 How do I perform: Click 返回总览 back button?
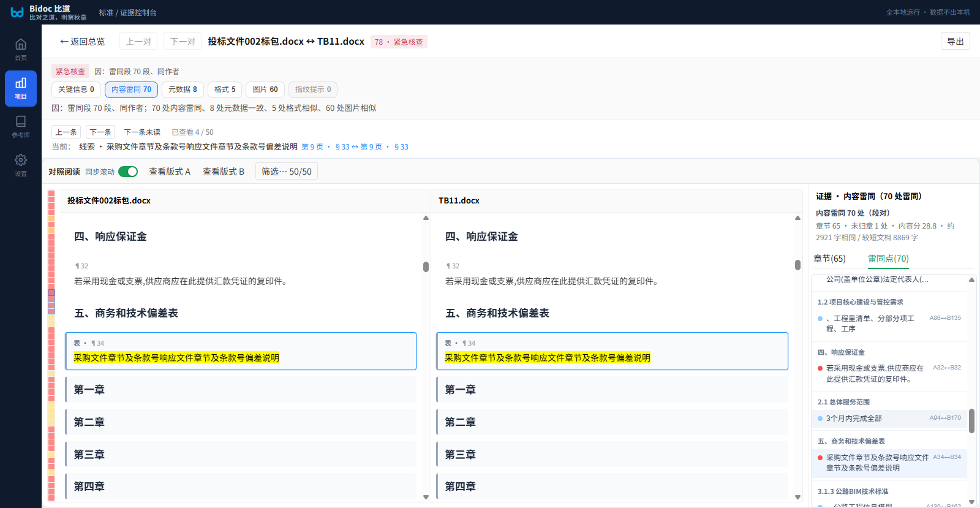tap(82, 42)
